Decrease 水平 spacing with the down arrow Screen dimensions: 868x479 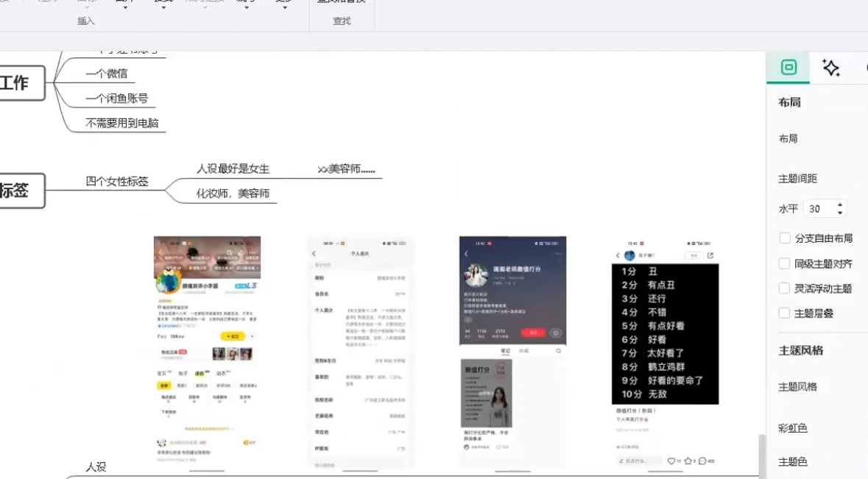coord(840,213)
